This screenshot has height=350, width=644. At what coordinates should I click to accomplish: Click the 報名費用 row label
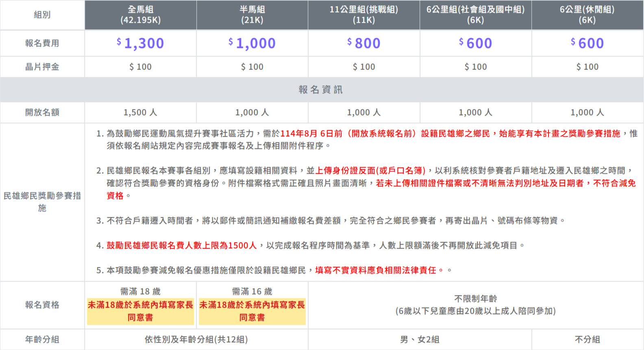click(42, 43)
